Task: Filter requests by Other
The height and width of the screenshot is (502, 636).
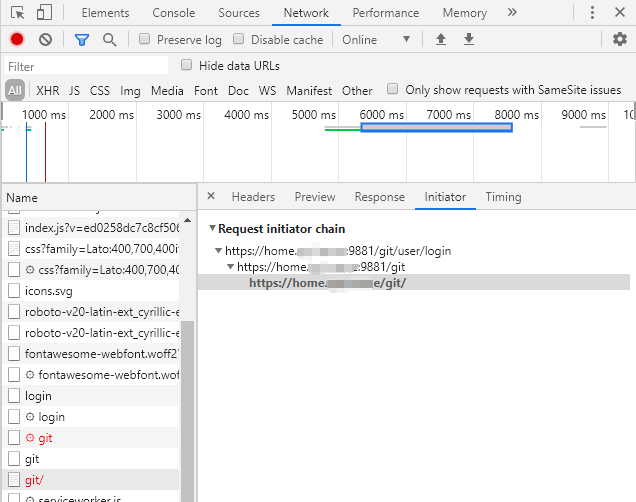Action: tap(357, 90)
